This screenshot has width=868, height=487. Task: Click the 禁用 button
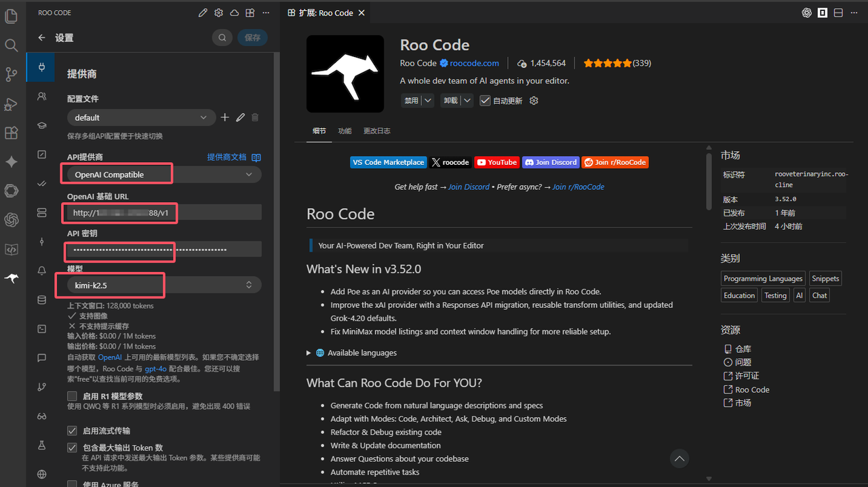click(x=412, y=100)
